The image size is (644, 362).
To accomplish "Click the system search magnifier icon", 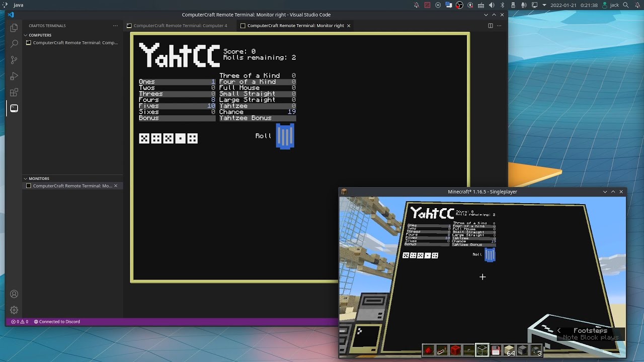I will click(x=626, y=5).
